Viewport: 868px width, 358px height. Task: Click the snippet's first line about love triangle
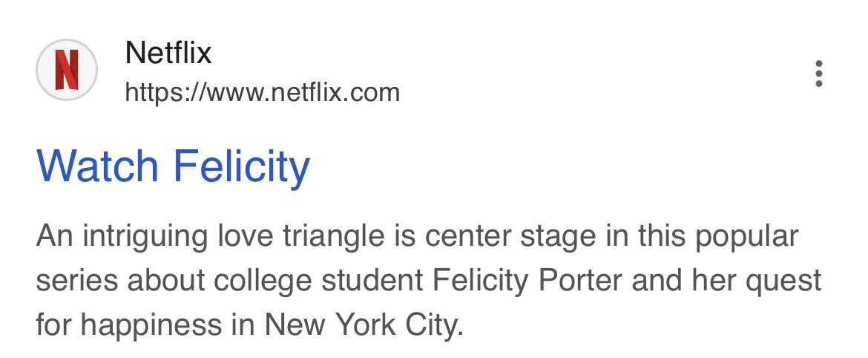(x=418, y=237)
